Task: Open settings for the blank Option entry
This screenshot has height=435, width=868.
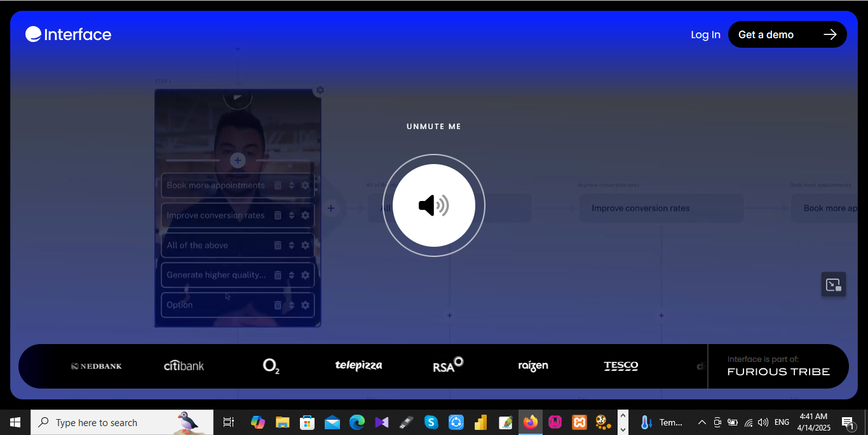Action: (x=305, y=305)
